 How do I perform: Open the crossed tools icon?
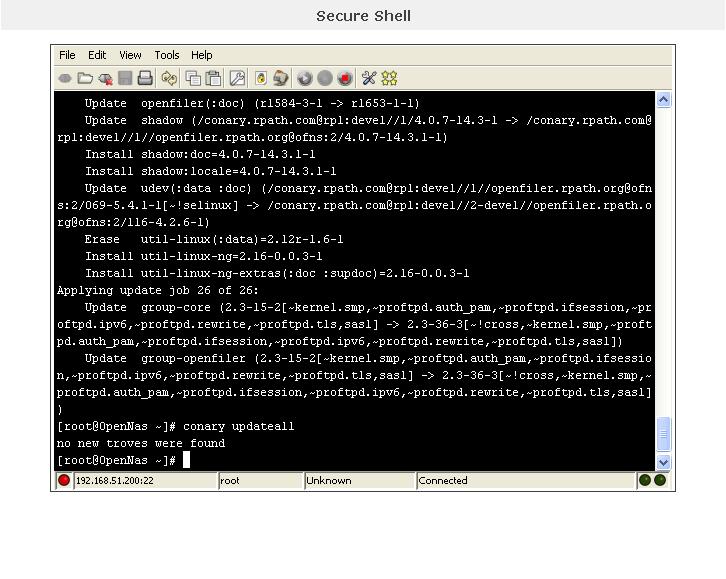point(369,78)
